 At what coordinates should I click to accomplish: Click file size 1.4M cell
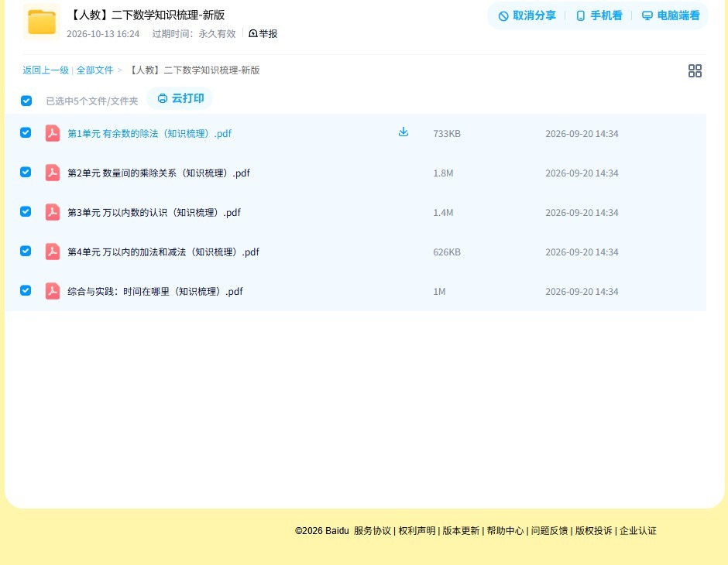(443, 212)
